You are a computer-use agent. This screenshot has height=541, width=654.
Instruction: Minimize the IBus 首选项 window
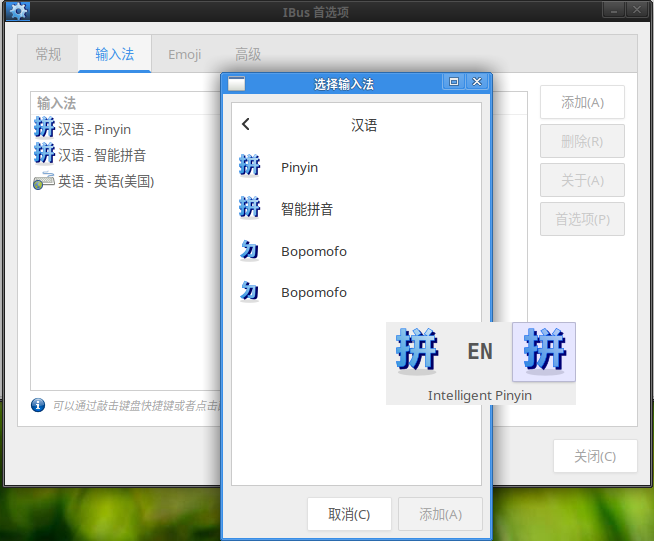pyautogui.click(x=614, y=10)
